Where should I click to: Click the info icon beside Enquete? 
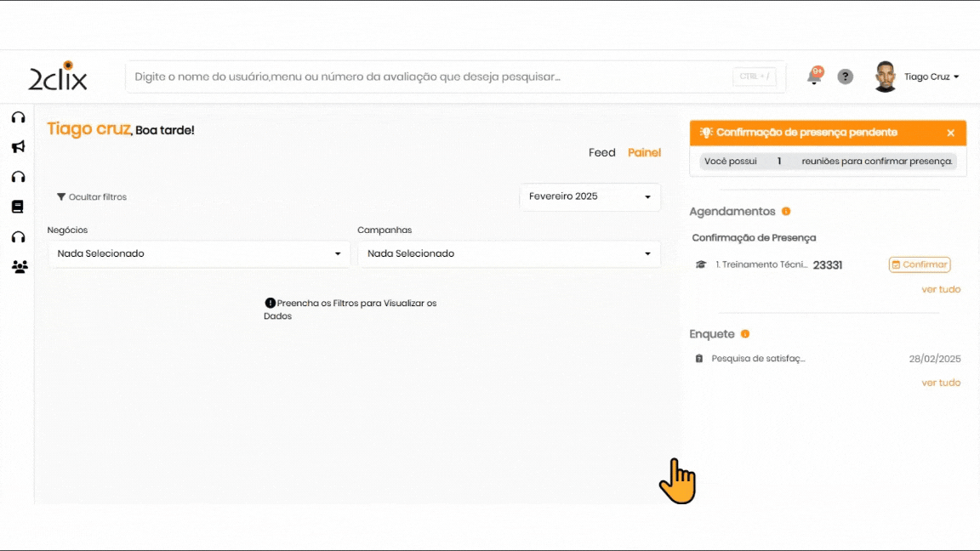tap(745, 334)
